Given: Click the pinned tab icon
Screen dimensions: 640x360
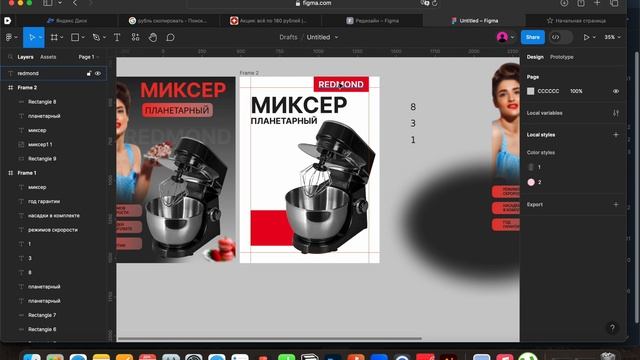Looking at the screenshot, I should coord(8,20).
